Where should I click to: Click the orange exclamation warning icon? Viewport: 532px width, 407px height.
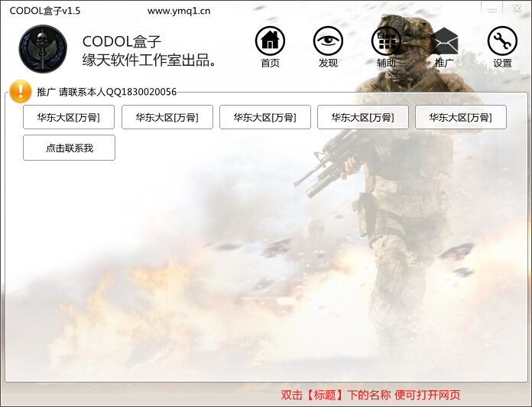21,91
